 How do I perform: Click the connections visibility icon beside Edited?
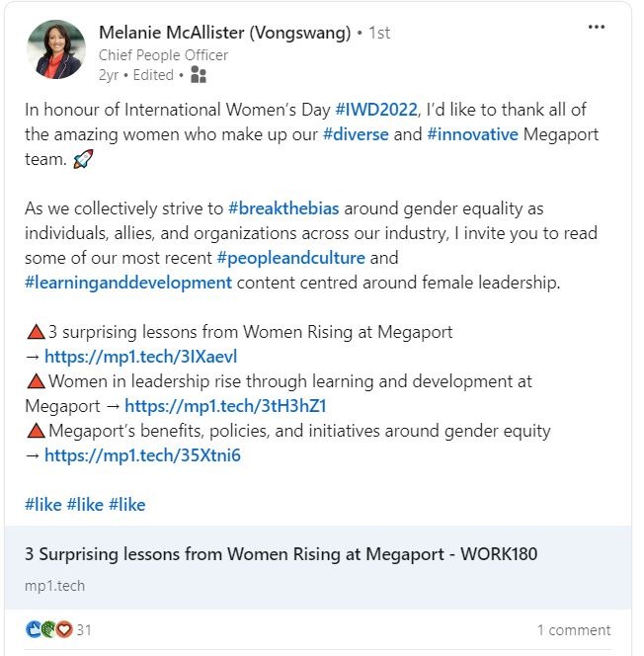click(x=199, y=74)
